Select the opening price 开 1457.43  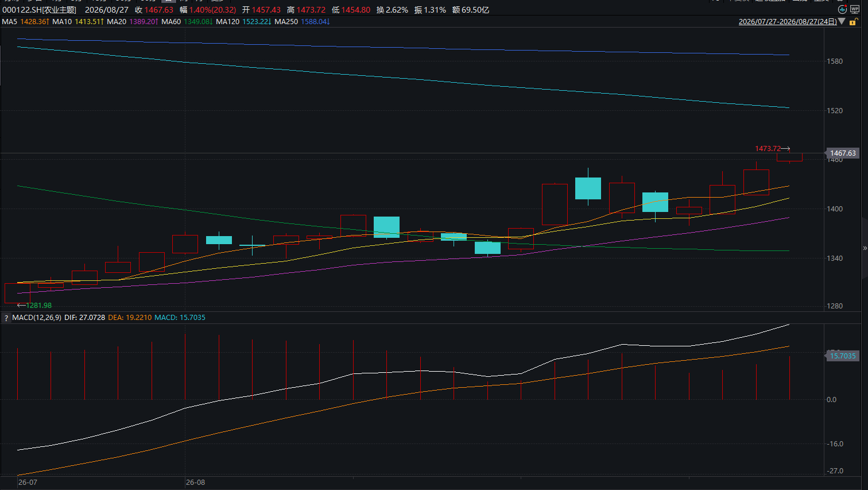point(261,10)
